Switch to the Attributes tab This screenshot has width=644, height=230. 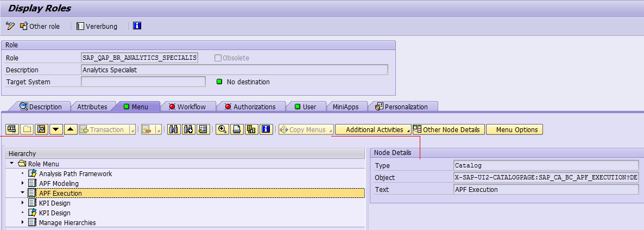[x=92, y=107]
